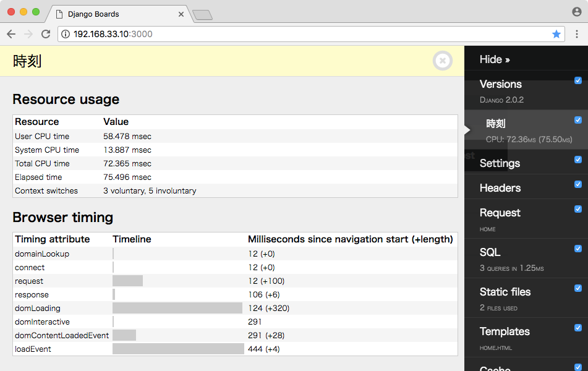Click the Context switches label
This screenshot has height=371, width=588.
46,190
